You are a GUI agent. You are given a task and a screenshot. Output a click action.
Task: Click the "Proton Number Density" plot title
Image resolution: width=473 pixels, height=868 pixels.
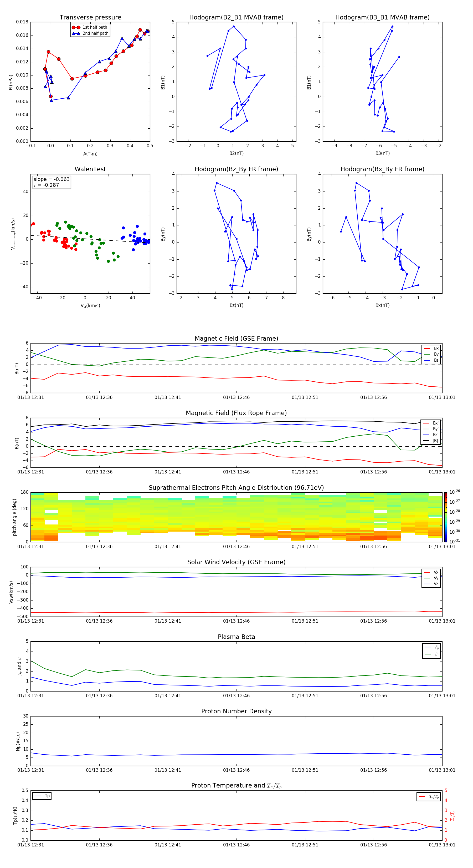coord(236,711)
